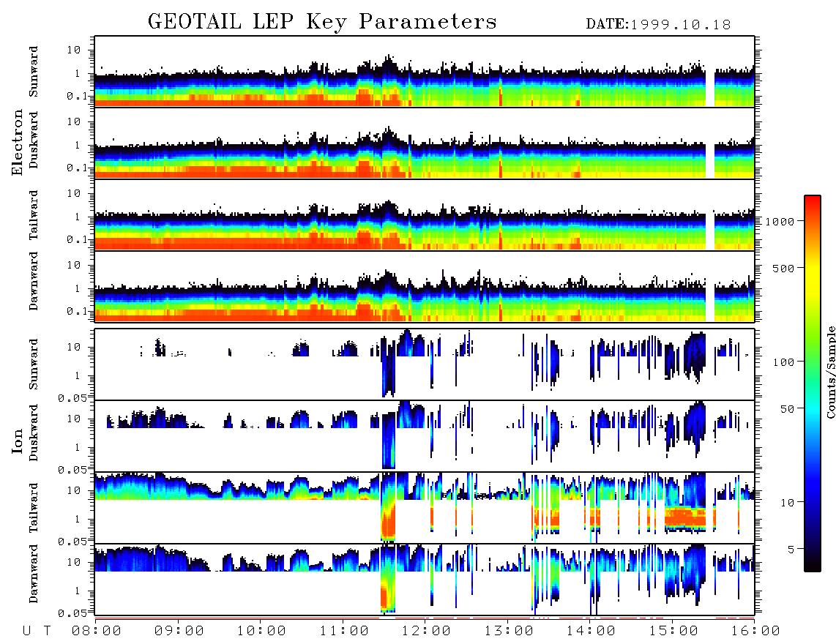Click the 500 colorbar tick label

click(783, 269)
